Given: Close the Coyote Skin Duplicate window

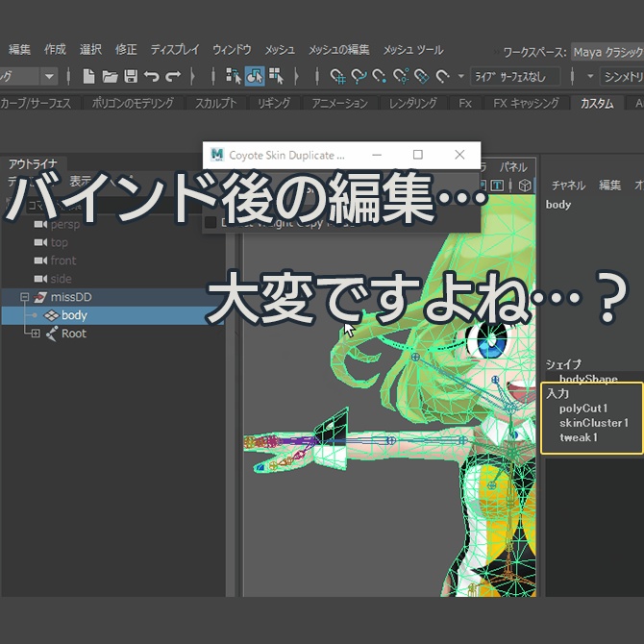Looking at the screenshot, I should coord(459,155).
